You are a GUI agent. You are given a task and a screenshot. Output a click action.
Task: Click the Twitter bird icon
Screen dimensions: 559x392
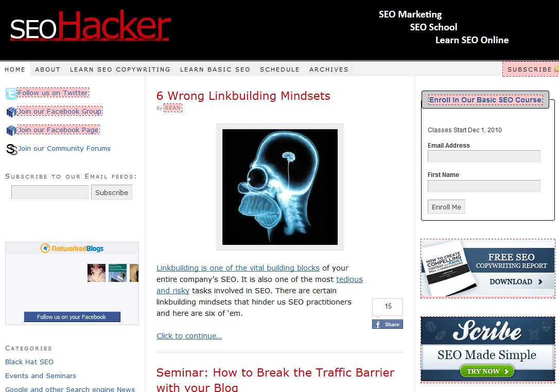point(11,93)
